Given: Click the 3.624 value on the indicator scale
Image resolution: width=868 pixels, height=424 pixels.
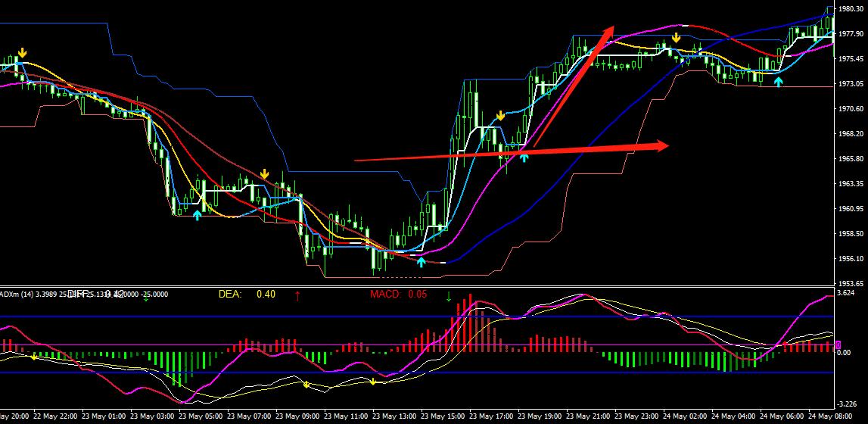Looking at the screenshot, I should (847, 292).
